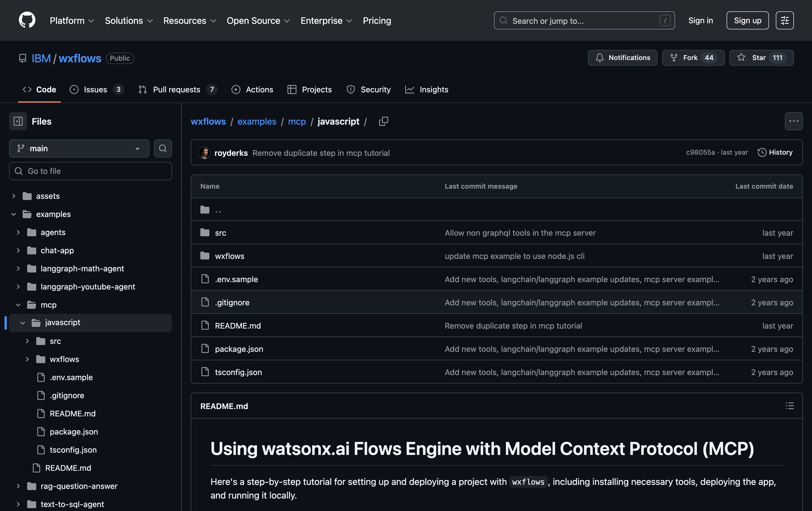
Task: Open package.json in the file list
Action: click(239, 349)
